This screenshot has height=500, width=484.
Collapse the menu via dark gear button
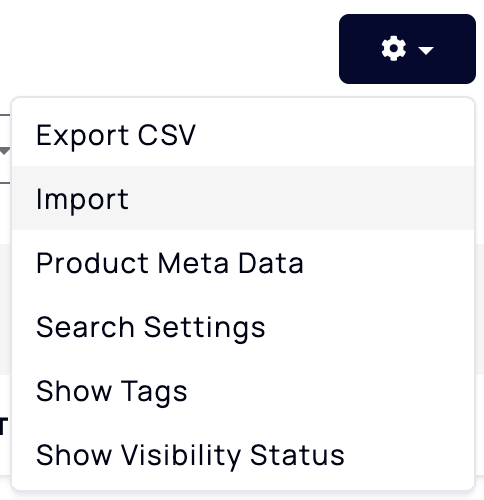pyautogui.click(x=407, y=49)
